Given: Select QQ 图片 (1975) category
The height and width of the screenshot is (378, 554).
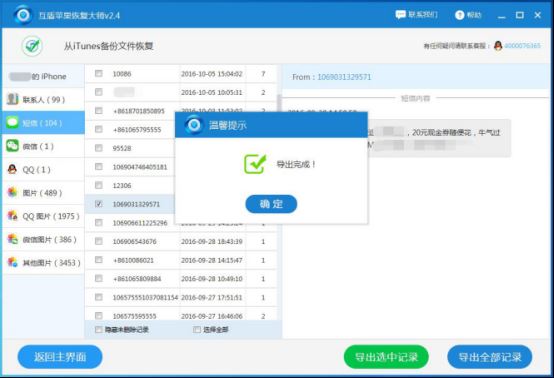Looking at the screenshot, I should [43, 216].
